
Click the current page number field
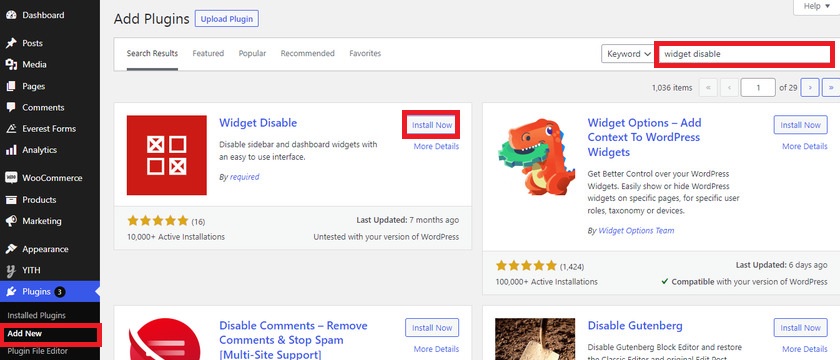tap(758, 87)
